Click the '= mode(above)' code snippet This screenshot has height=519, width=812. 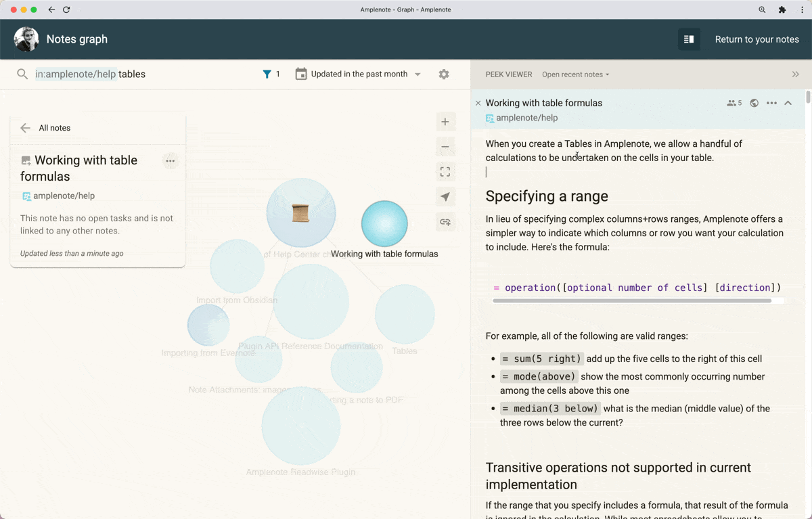point(539,377)
